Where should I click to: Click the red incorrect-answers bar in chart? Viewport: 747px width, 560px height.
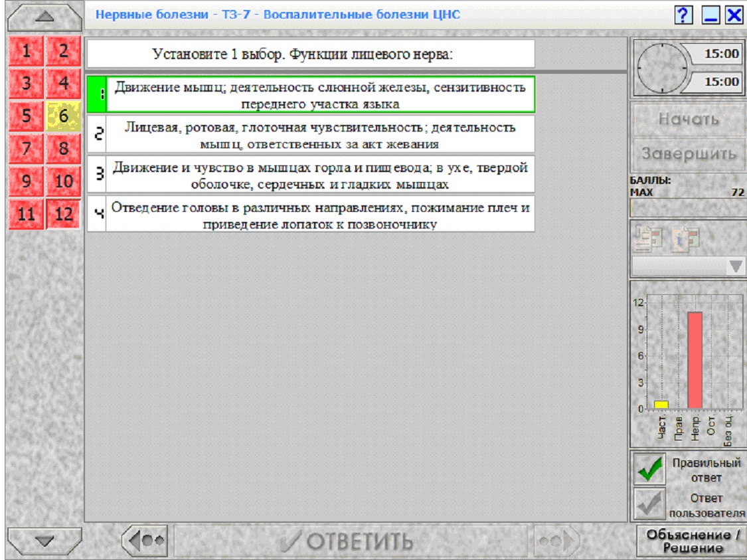point(695,360)
